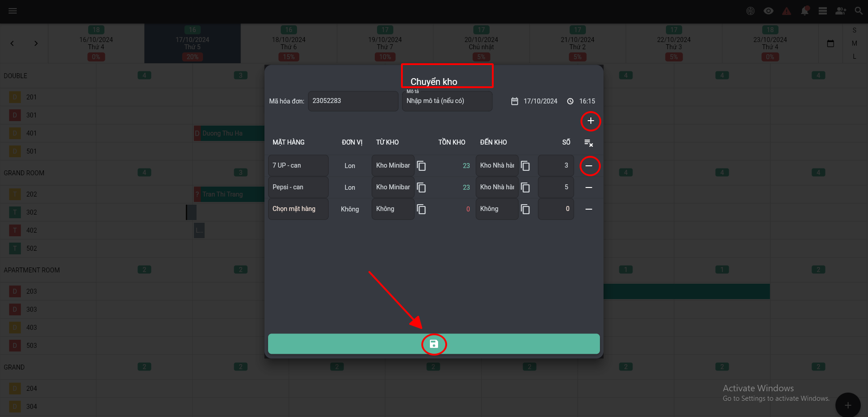Click the 17/10/2024 transfer date
The width and height of the screenshot is (868, 417).
click(540, 101)
